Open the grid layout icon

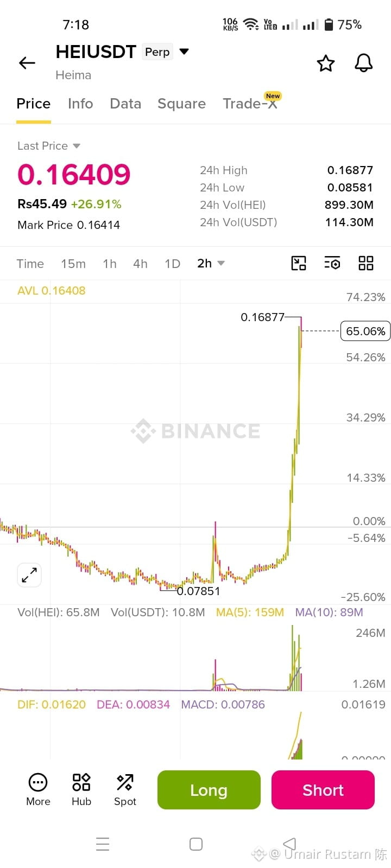[x=366, y=263]
